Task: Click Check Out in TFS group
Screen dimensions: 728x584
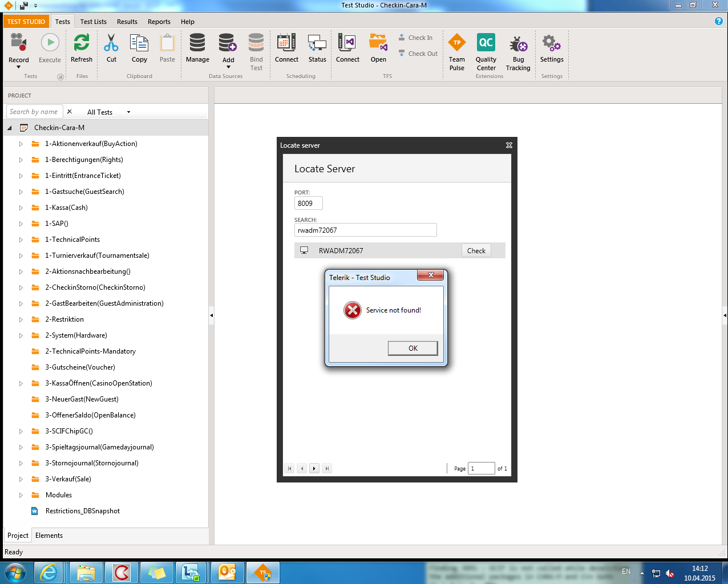Action: [418, 54]
